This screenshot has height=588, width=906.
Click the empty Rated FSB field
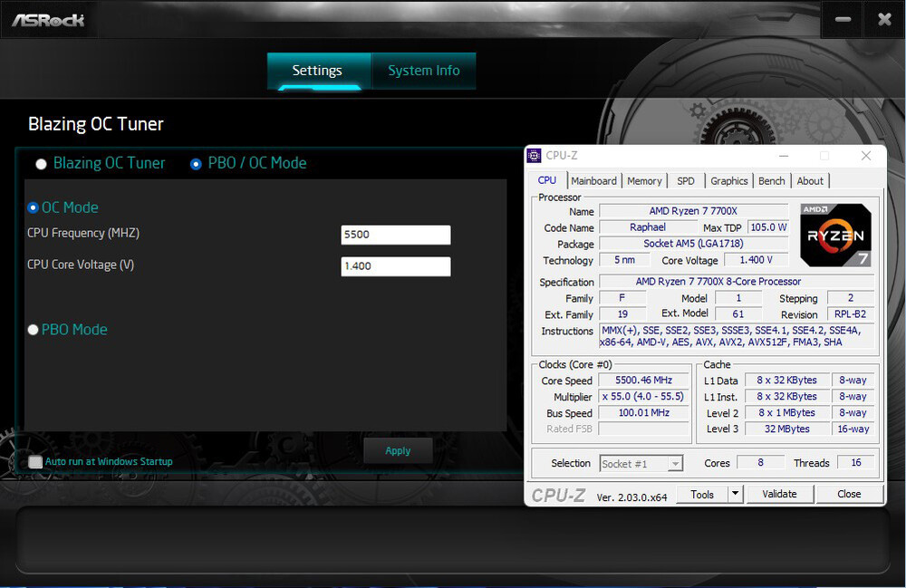click(643, 429)
